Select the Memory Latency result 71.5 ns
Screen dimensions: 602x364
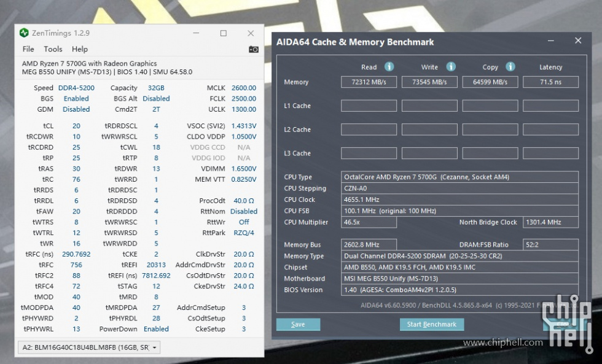coord(551,82)
